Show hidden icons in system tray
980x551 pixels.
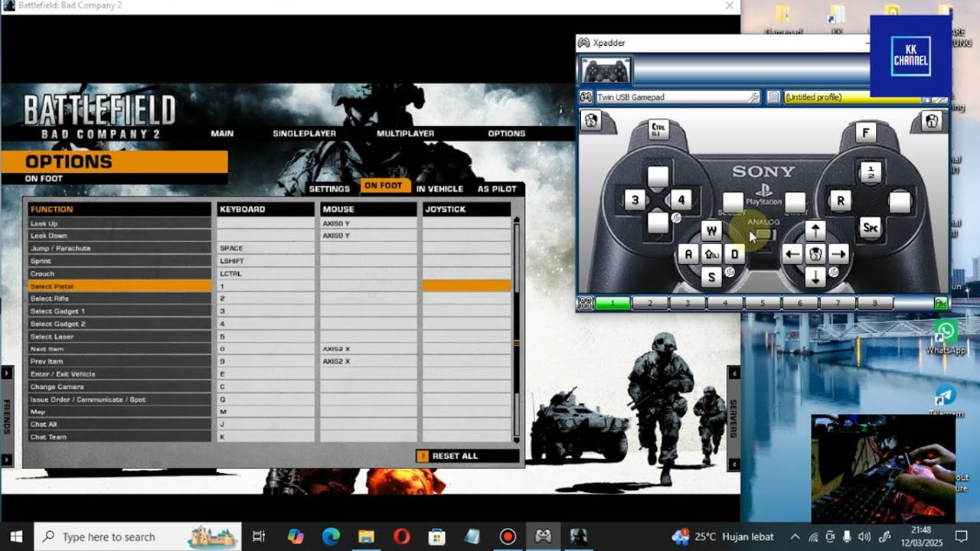pos(795,536)
